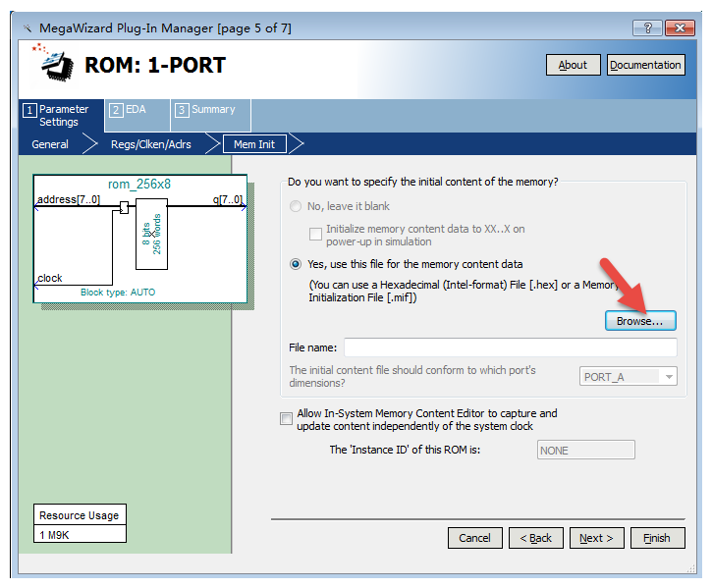Click the resize grip at window corner
712x588 pixels.
(691, 568)
